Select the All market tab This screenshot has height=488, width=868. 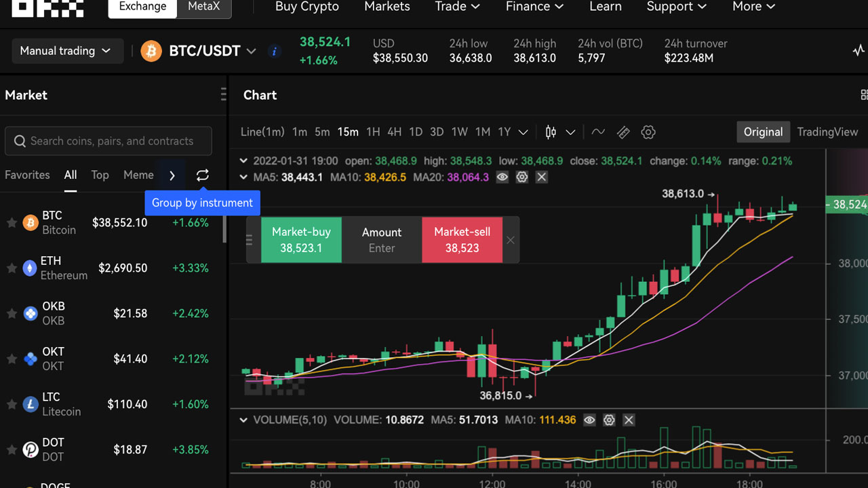pos(71,175)
